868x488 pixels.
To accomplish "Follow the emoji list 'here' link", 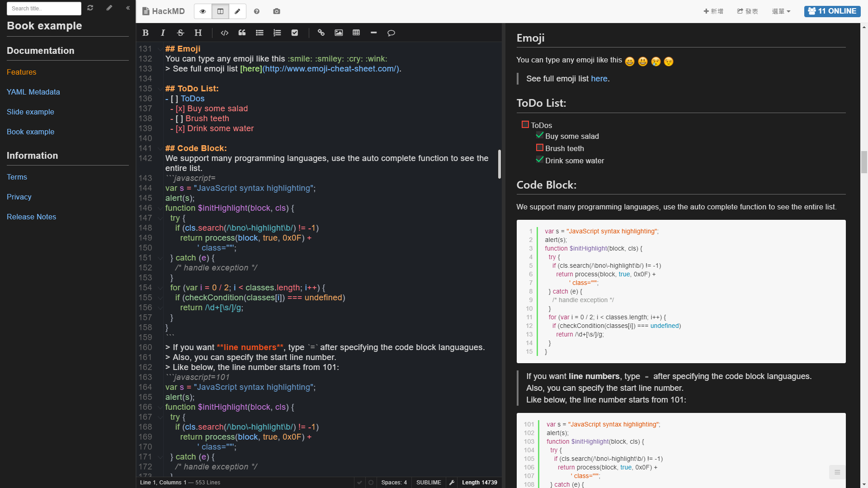I will pyautogui.click(x=599, y=79).
